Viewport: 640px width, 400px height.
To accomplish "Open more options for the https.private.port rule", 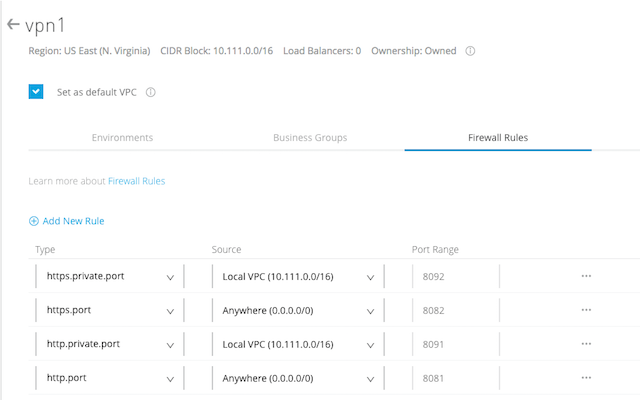I will (x=586, y=276).
